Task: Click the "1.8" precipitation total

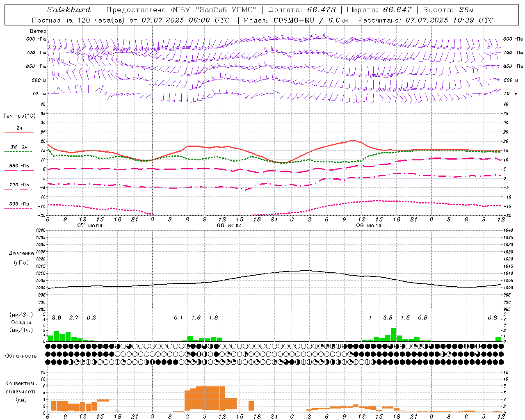Action: [x=213, y=318]
